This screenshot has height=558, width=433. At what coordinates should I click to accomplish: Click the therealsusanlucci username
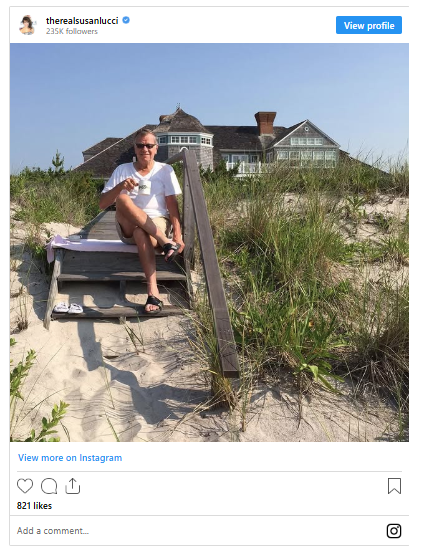click(x=82, y=21)
